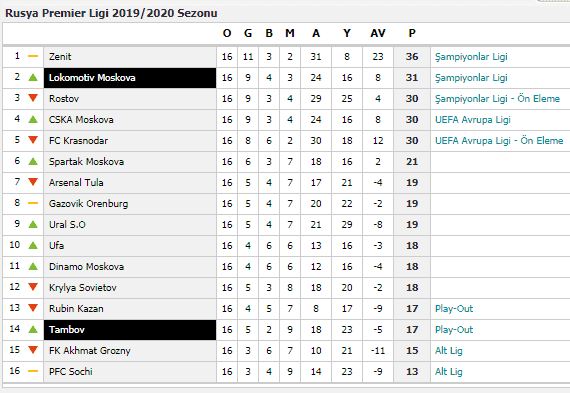Click the P points column header
The width and height of the screenshot is (570, 393).
coord(412,33)
